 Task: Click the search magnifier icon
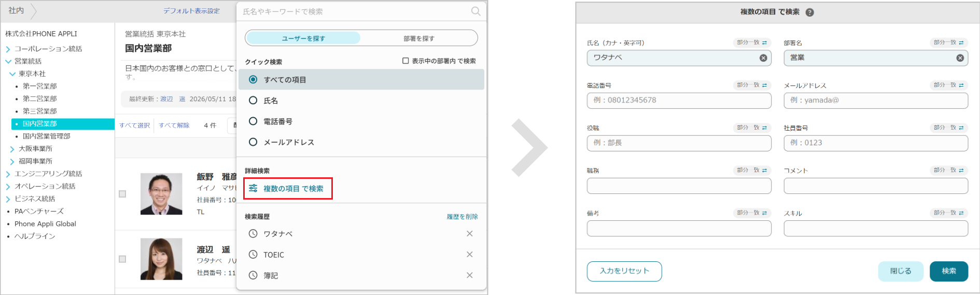(475, 11)
